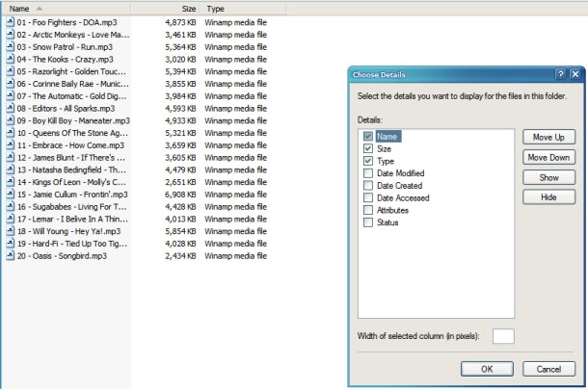The height and width of the screenshot is (391, 588).
Task: Select the 05 - Razorlight file icon
Action: 11,71
